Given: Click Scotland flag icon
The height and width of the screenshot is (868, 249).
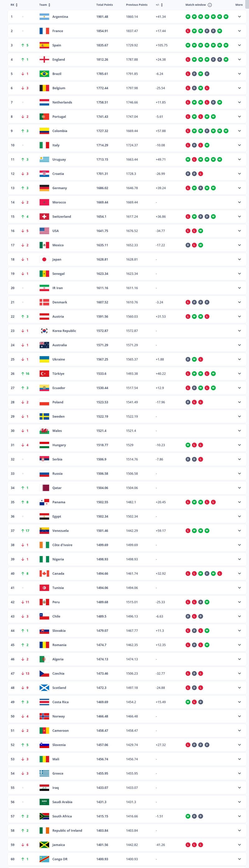Looking at the screenshot, I should (x=44, y=688).
